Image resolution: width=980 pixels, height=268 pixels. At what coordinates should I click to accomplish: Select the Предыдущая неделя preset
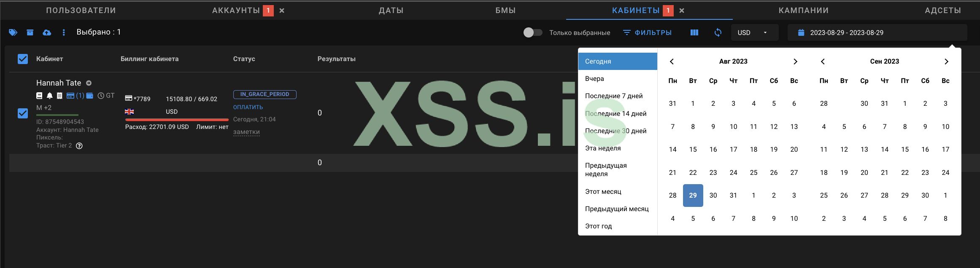pyautogui.click(x=618, y=170)
